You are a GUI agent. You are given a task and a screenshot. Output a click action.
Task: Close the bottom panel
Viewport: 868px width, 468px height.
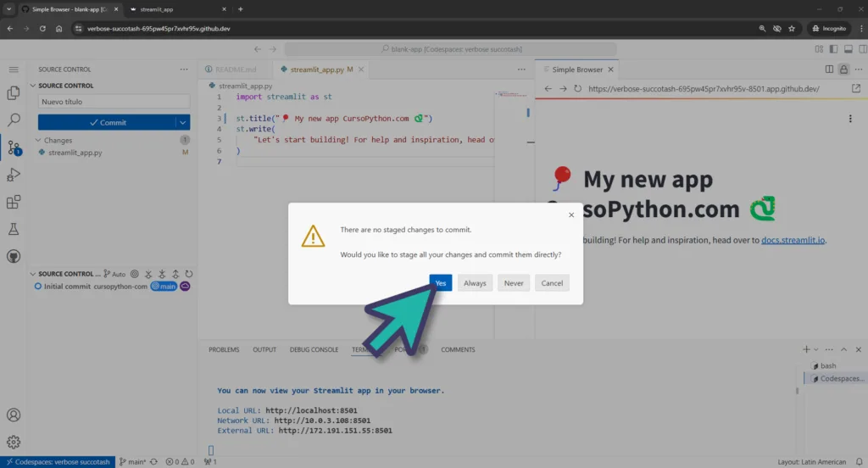point(859,349)
